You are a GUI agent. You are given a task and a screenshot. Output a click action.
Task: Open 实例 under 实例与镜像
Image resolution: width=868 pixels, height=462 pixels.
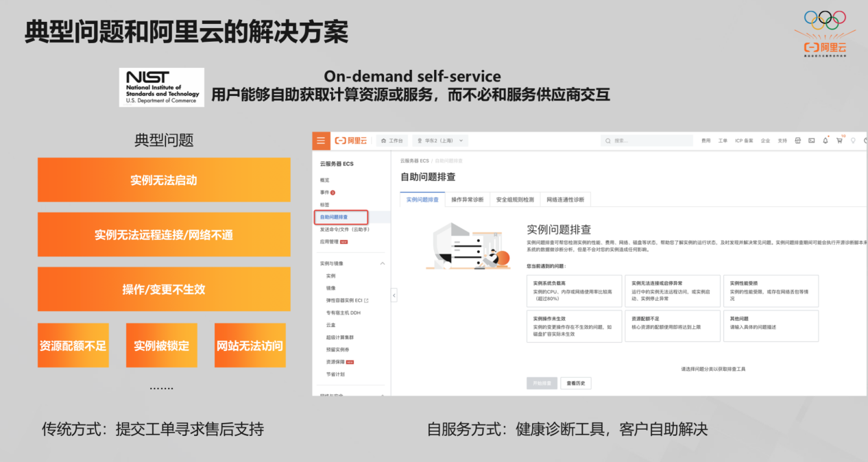tap(331, 276)
